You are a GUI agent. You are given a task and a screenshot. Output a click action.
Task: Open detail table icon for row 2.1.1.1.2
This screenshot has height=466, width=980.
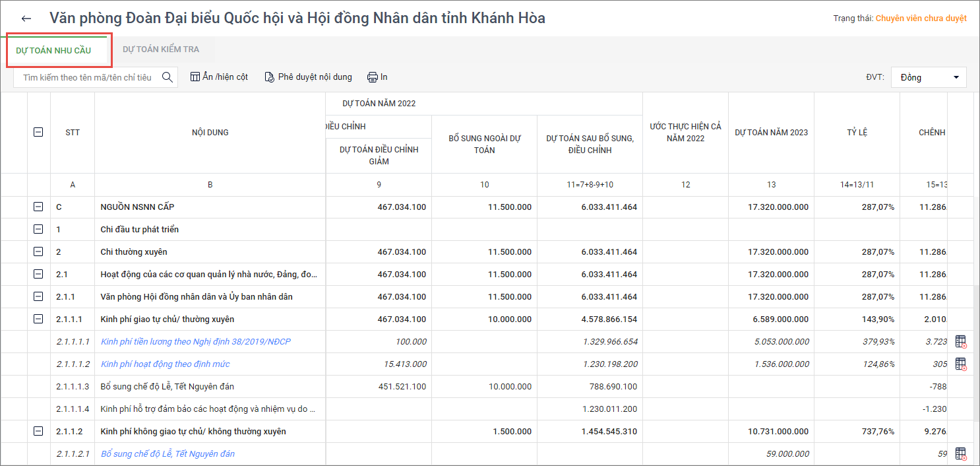click(960, 364)
